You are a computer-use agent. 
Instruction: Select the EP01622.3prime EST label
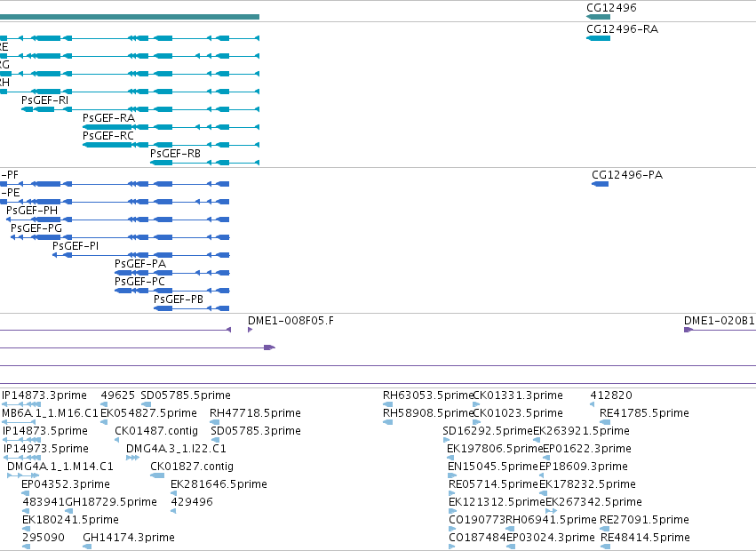point(587,449)
